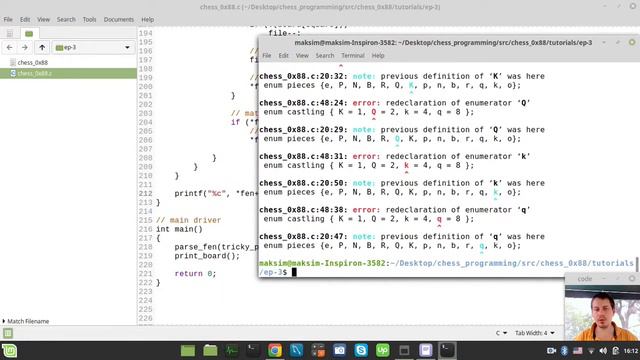Image resolution: width=640 pixels, height=360 pixels.
Task: Switch to the documents list side panel tab
Action: tap(10, 33)
